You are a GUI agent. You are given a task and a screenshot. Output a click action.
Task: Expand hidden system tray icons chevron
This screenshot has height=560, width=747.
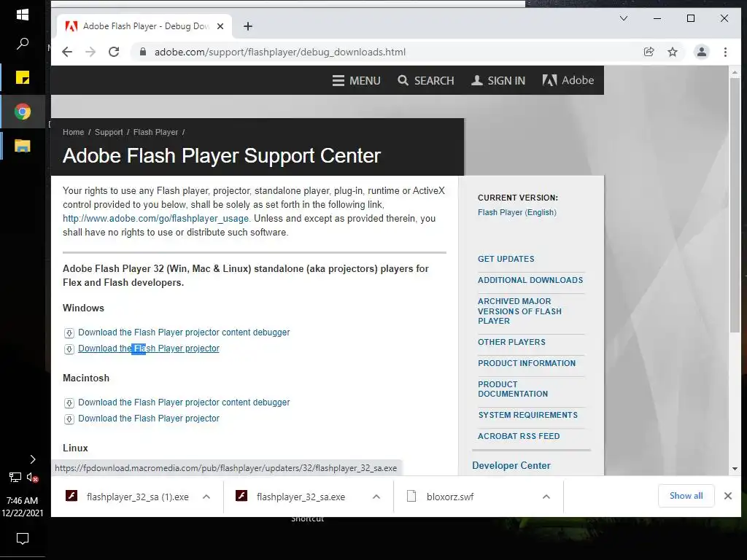pyautogui.click(x=32, y=459)
